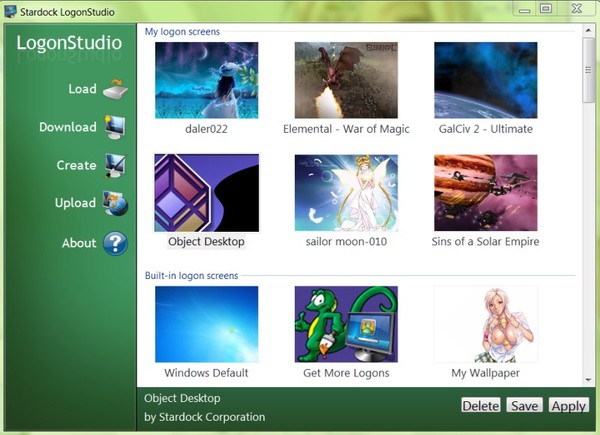This screenshot has width=600, height=435.
Task: Click the Delete button
Action: click(481, 405)
